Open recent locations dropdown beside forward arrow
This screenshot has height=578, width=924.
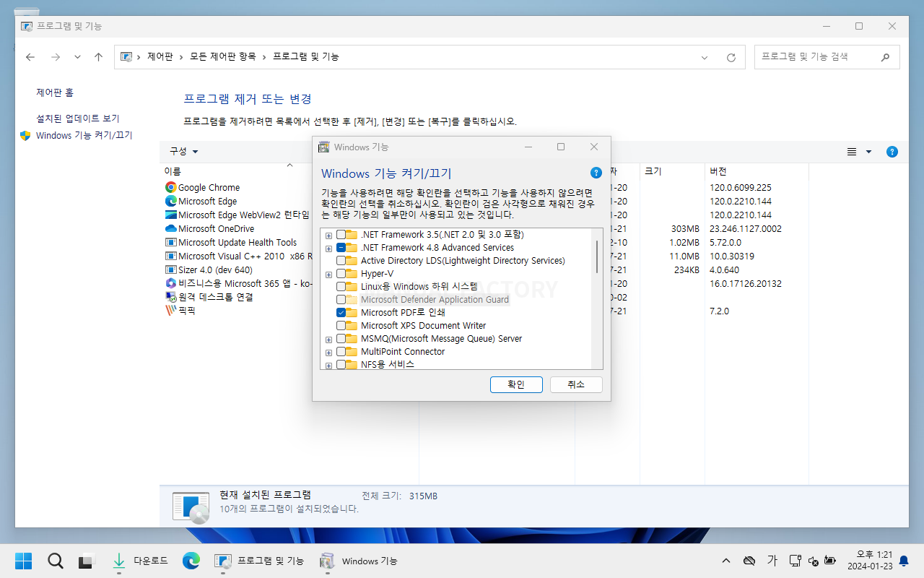point(77,57)
